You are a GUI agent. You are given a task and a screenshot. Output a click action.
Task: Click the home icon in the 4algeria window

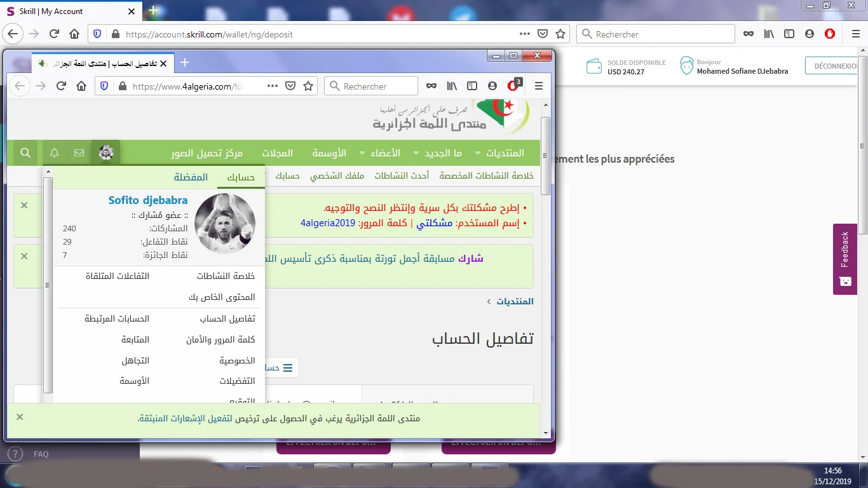coord(81,86)
